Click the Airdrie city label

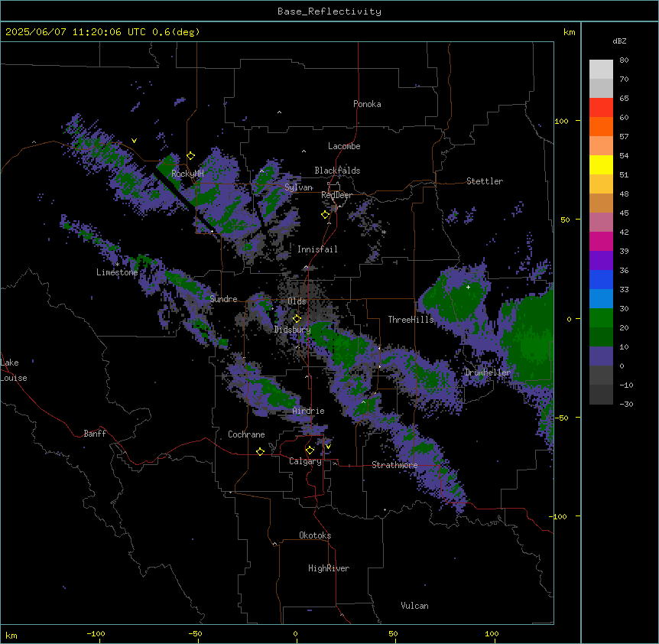point(308,411)
